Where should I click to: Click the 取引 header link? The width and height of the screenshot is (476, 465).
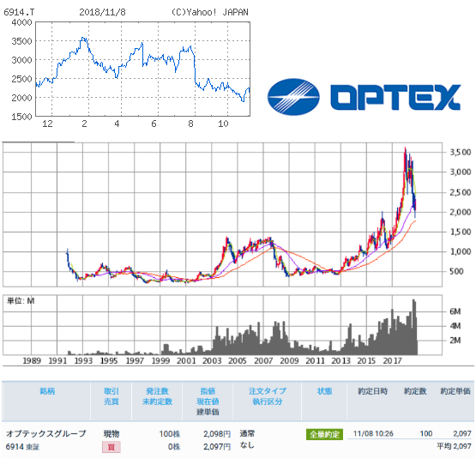click(111, 391)
